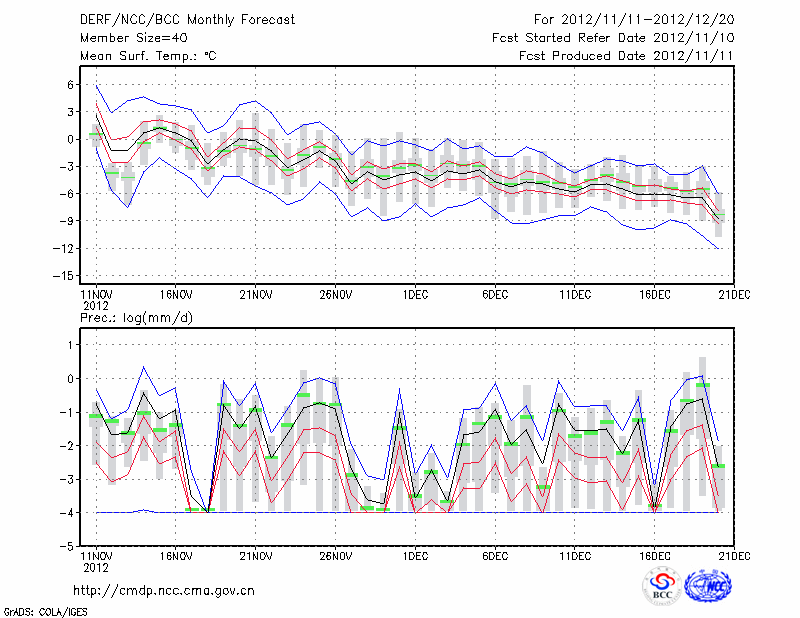Select the 16DEC tick under the temperature chart
Image resolution: width=800 pixels, height=618 pixels.
[x=655, y=294]
